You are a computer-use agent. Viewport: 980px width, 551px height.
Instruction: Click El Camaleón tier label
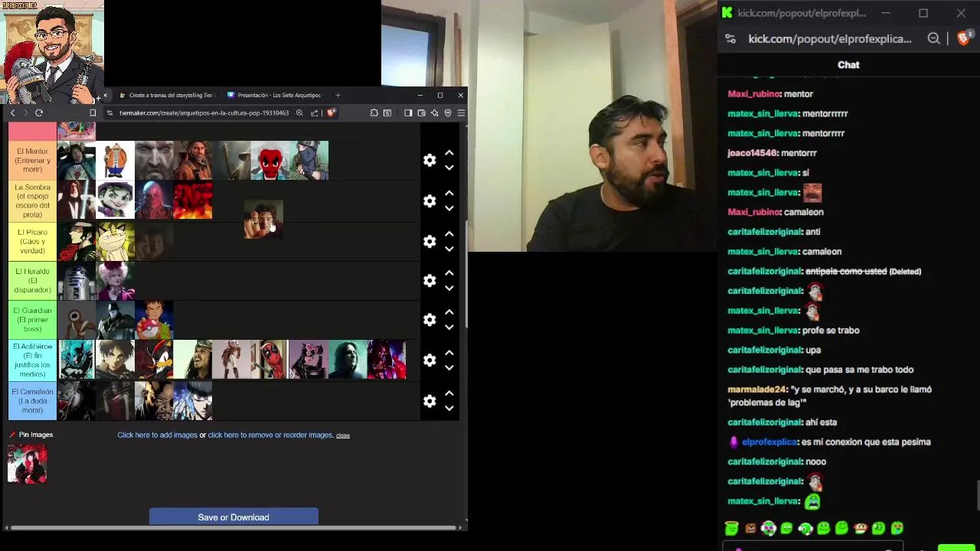(32, 401)
